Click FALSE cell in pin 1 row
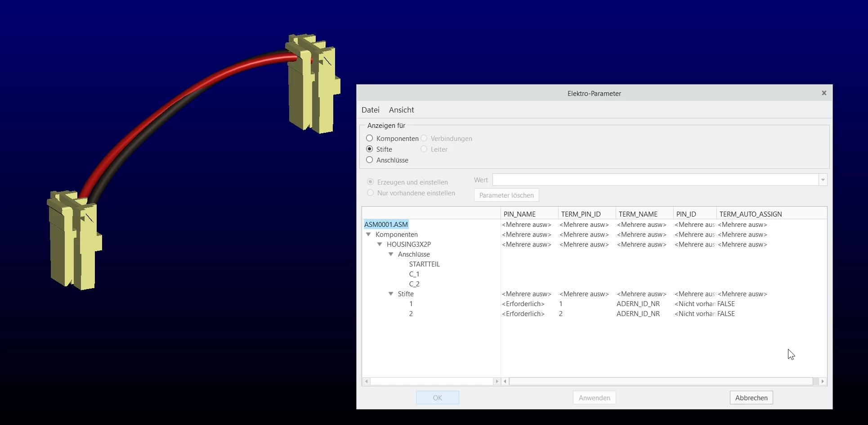The width and height of the screenshot is (868, 425). [x=726, y=304]
